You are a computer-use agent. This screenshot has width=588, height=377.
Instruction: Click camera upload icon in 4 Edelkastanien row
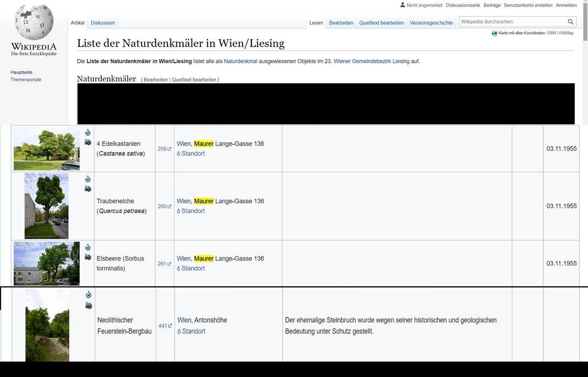tap(88, 142)
